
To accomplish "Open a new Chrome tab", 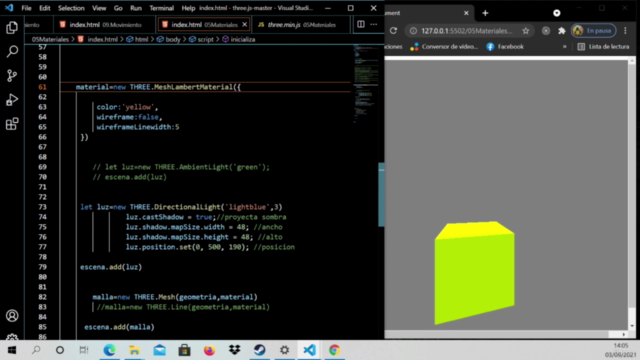I will coord(485,13).
